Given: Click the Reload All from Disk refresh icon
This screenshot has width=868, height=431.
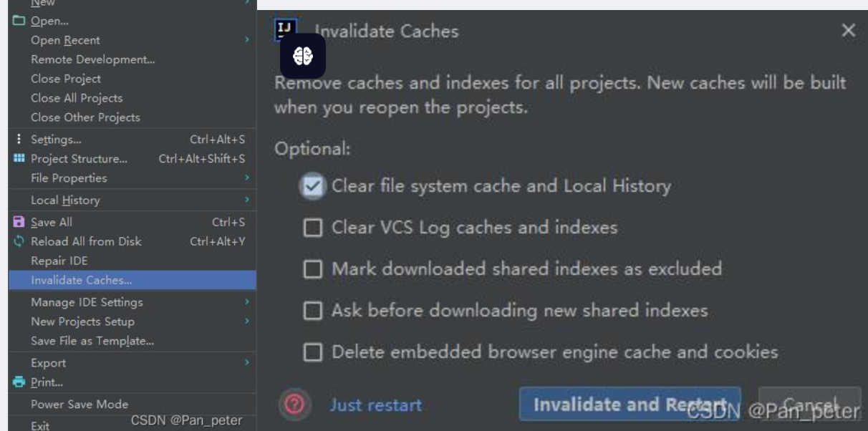Looking at the screenshot, I should click(19, 241).
